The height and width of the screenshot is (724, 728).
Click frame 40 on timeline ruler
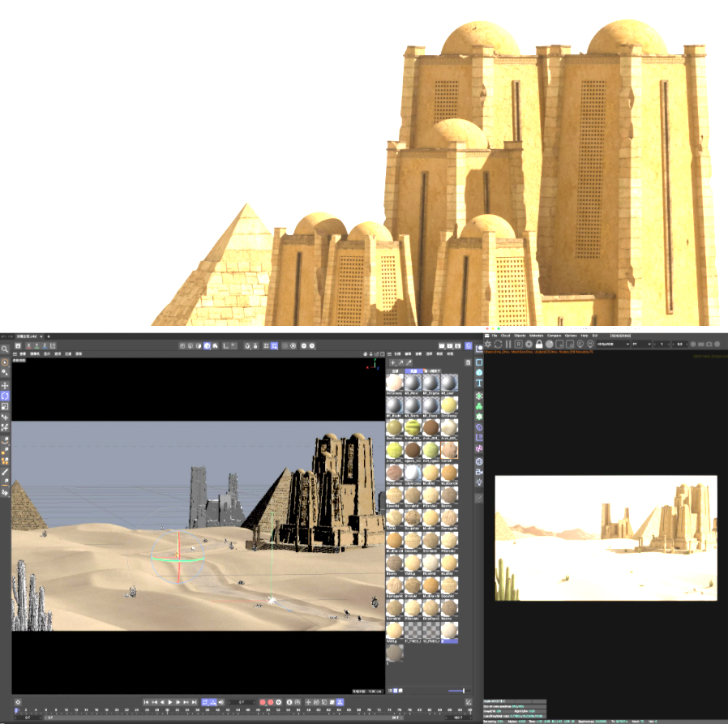(x=218, y=710)
